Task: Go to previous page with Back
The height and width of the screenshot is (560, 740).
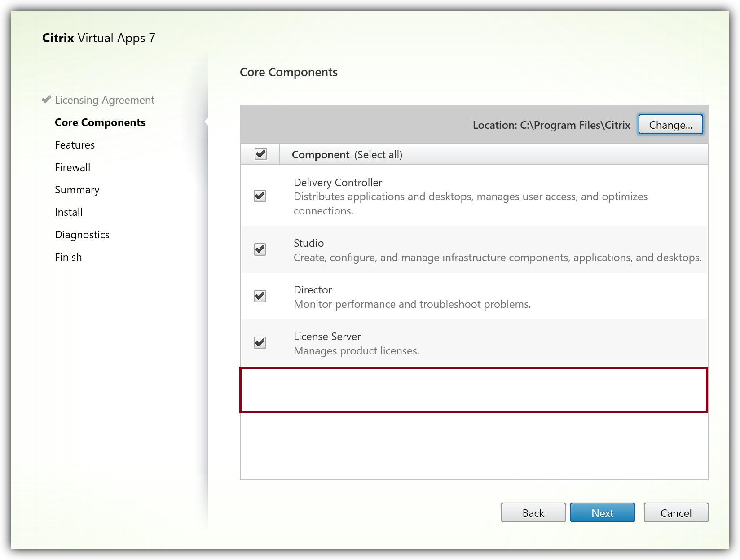Action: click(x=533, y=513)
